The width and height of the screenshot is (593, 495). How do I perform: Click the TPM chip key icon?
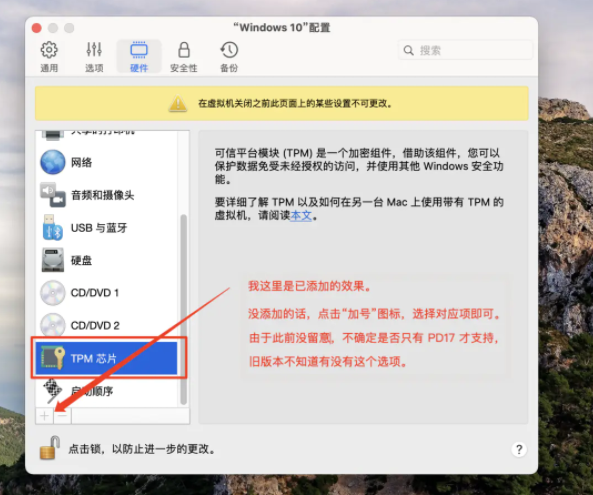(x=53, y=358)
